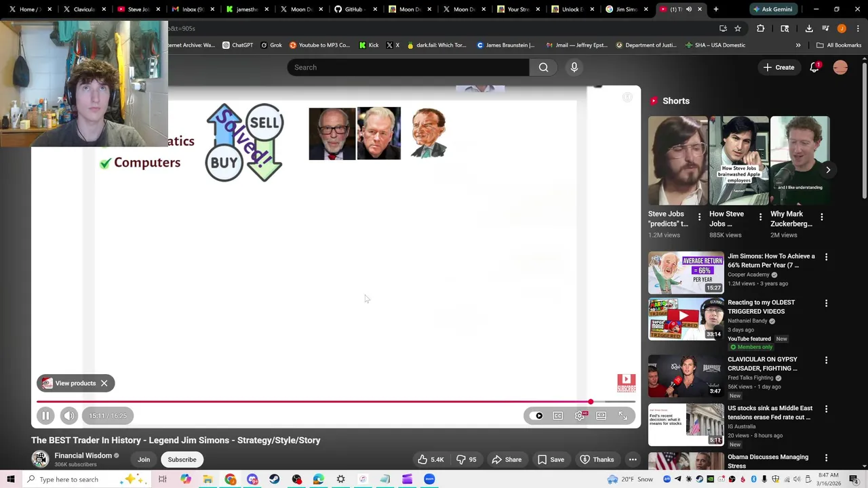Open a new browser tab
This screenshot has height=488, width=868.
[x=715, y=9]
